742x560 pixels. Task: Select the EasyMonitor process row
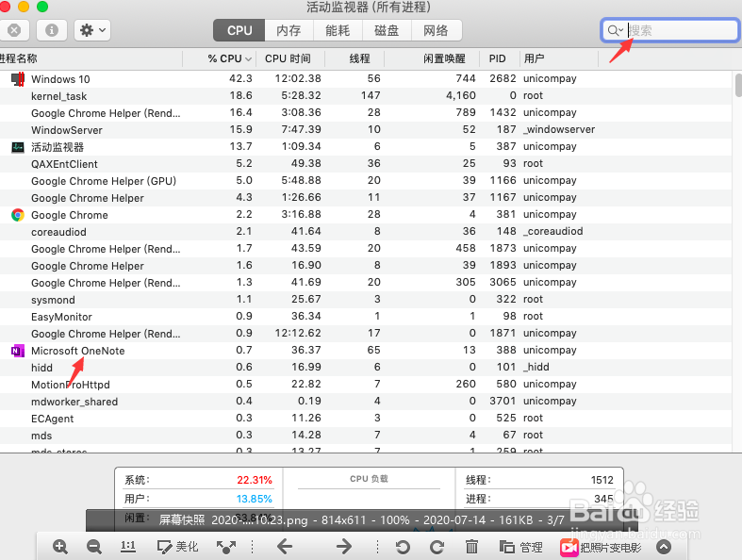coord(366,317)
